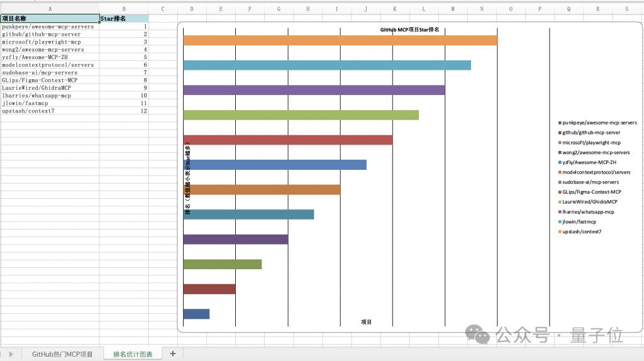The image size is (644, 361).
Task: Select cell sudobase-ai/mcp-servers in column A
Action: [x=50, y=72]
